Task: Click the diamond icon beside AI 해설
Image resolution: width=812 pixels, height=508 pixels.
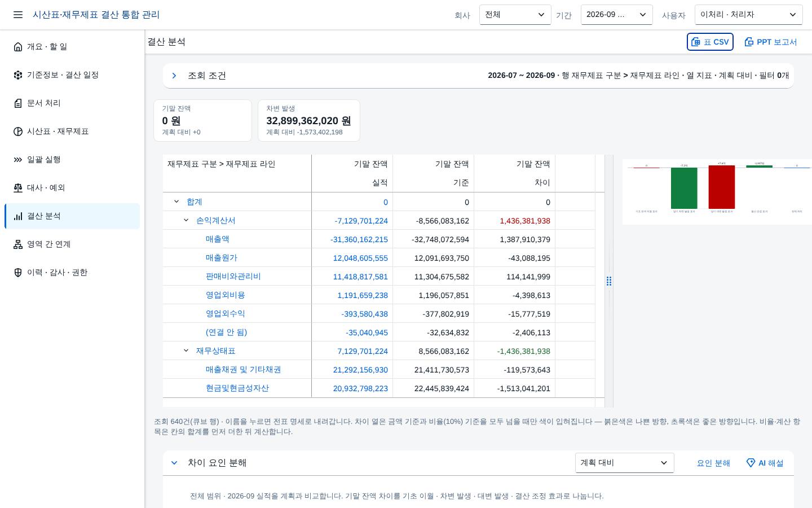Action: (751, 463)
